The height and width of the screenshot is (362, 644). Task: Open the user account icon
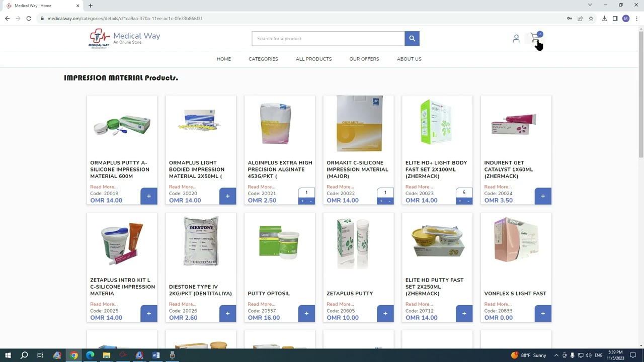[516, 38]
